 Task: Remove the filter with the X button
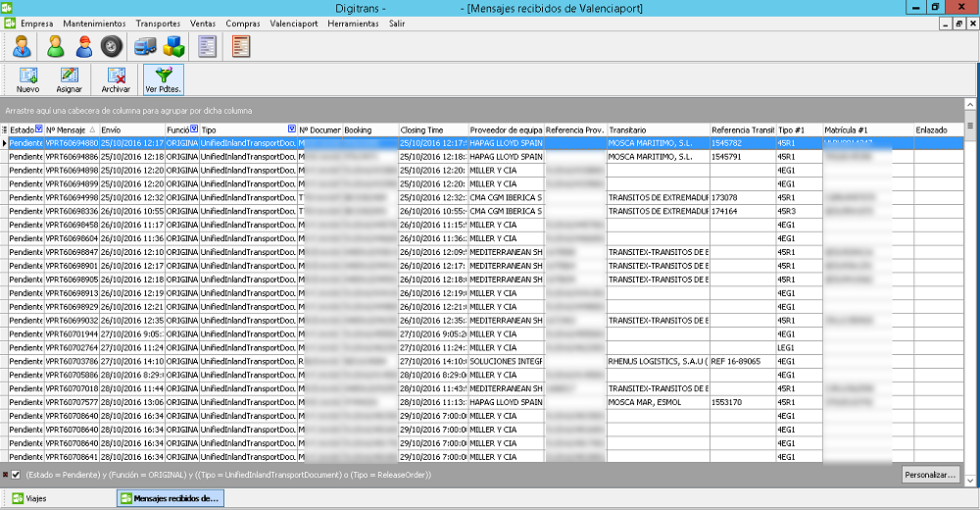pos(5,475)
